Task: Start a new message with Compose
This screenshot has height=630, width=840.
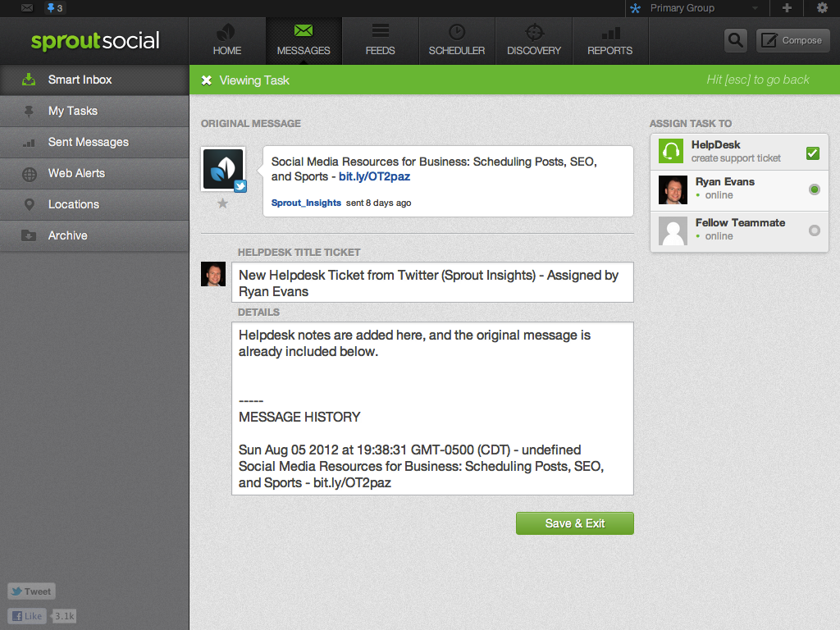Action: point(792,39)
